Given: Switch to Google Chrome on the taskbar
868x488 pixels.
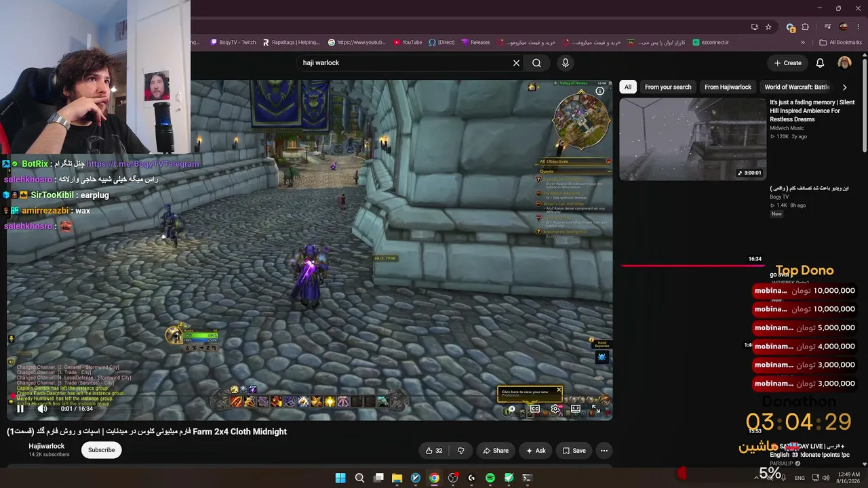Looking at the screenshot, I should tap(434, 478).
